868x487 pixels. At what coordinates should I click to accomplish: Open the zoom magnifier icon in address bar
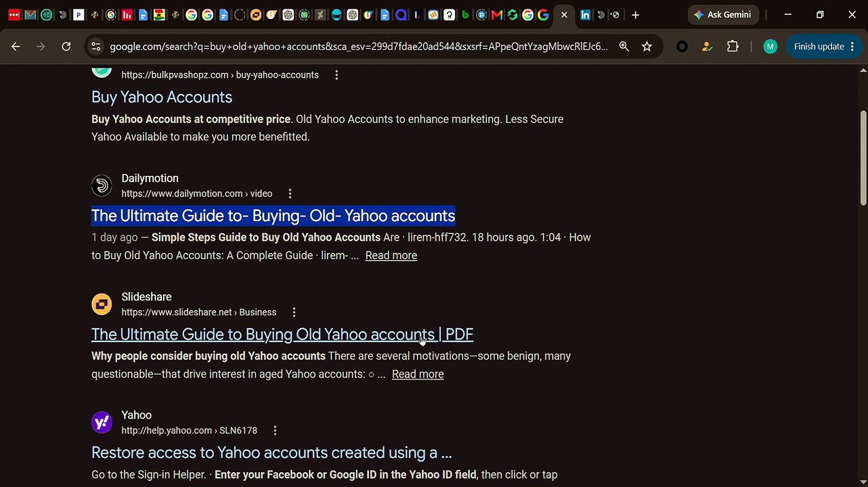[624, 47]
